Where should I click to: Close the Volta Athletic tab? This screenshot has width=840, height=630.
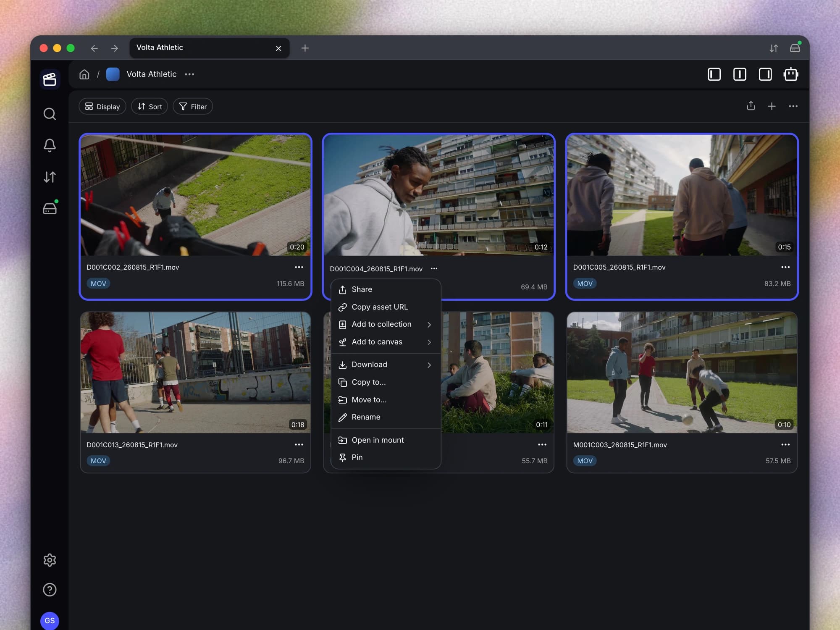(278, 48)
